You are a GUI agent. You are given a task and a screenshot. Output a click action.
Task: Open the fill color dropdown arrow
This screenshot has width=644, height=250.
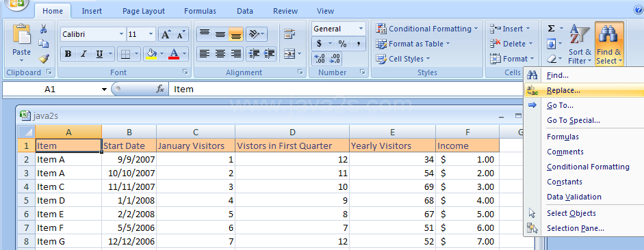click(162, 54)
